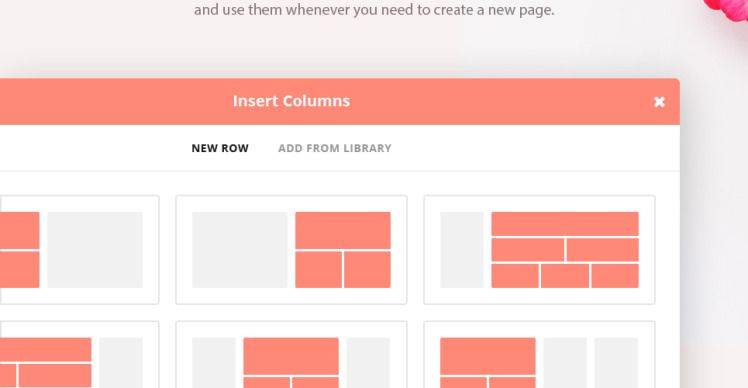Select layout with gray half and coral one-over-two sections
748x388 pixels.
click(291, 250)
